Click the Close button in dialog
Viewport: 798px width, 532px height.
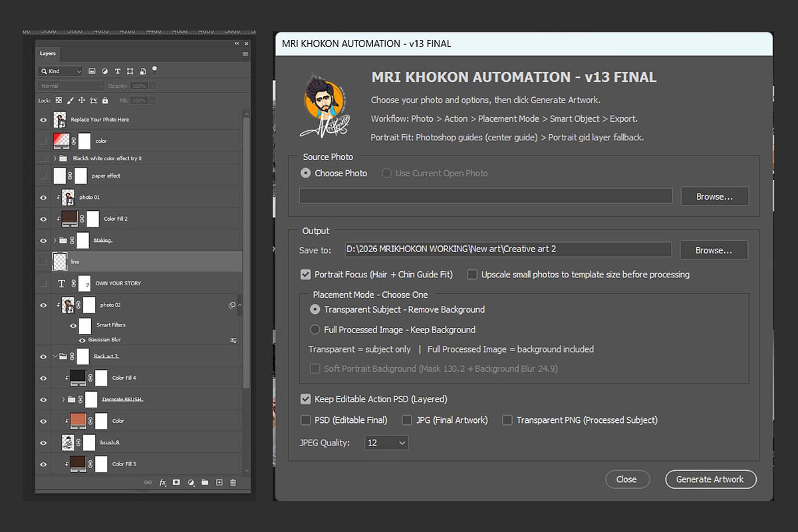coord(626,479)
